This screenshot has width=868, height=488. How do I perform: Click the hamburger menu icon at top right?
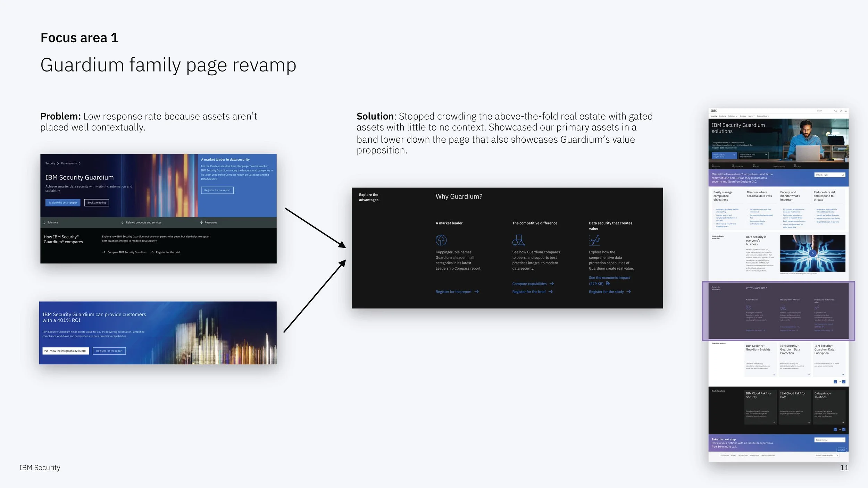[x=846, y=111]
